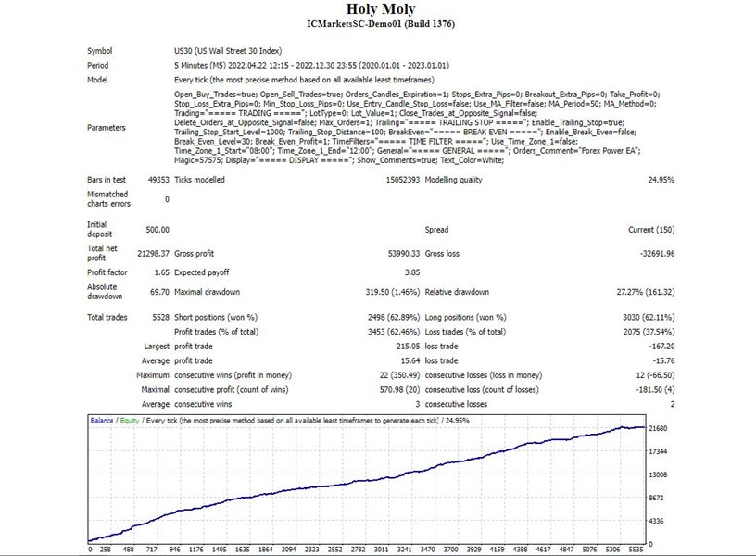The width and height of the screenshot is (756, 556).
Task: Select the initial deposit value 500.00
Action: [157, 230]
